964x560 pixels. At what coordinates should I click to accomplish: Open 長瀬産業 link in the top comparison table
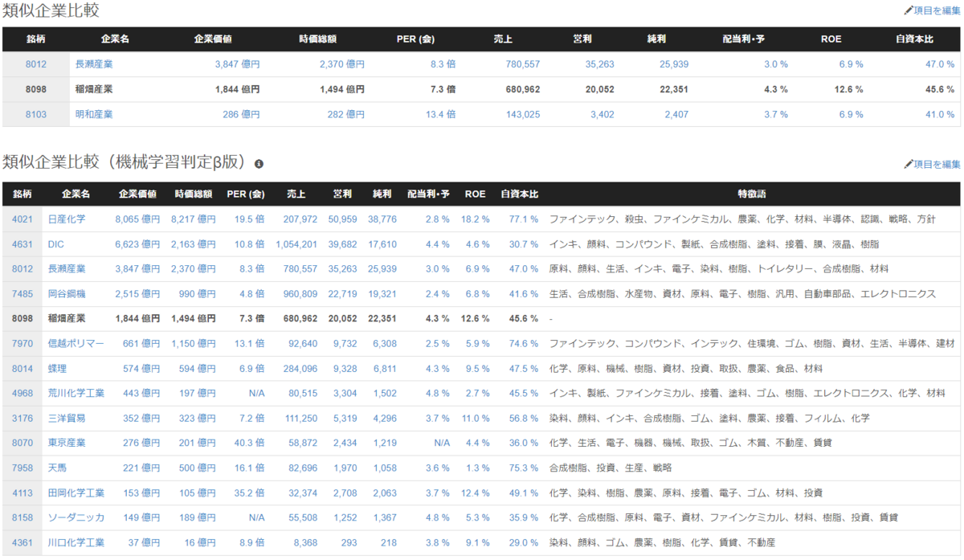(x=94, y=64)
